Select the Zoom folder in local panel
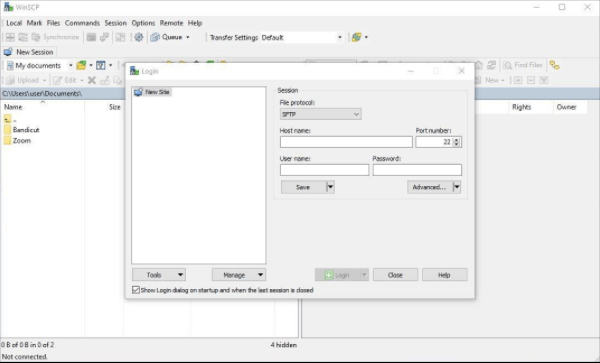 (x=18, y=140)
